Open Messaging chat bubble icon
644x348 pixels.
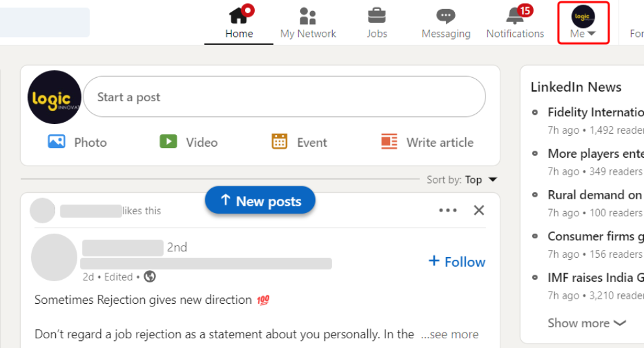(446, 16)
